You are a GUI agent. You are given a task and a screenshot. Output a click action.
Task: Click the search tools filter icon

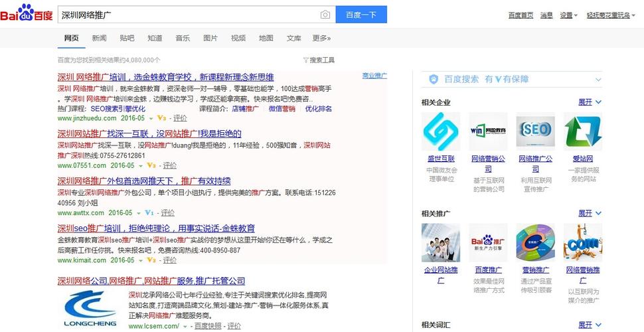(x=305, y=60)
